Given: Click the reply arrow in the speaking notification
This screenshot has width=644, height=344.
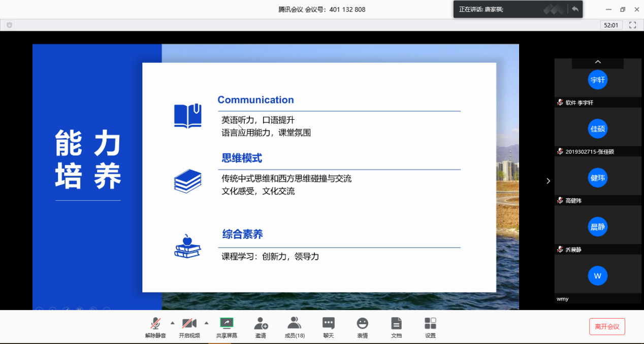Looking at the screenshot, I should coord(575,9).
